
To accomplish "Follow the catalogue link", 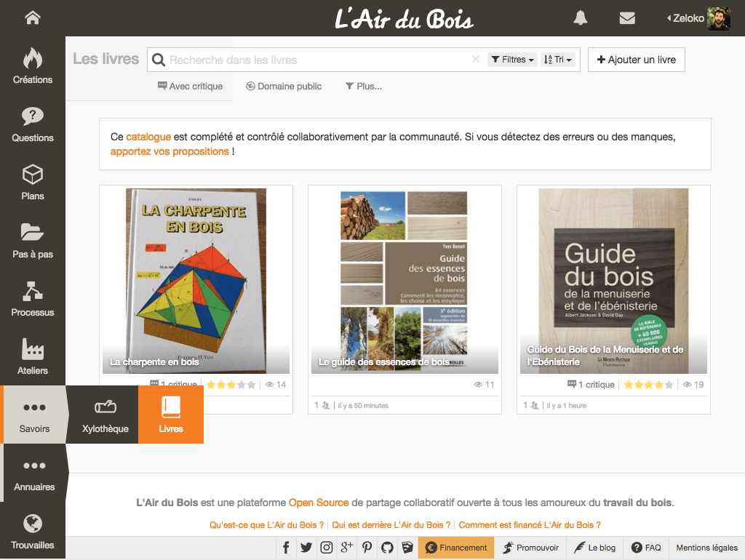I will pos(148,137).
